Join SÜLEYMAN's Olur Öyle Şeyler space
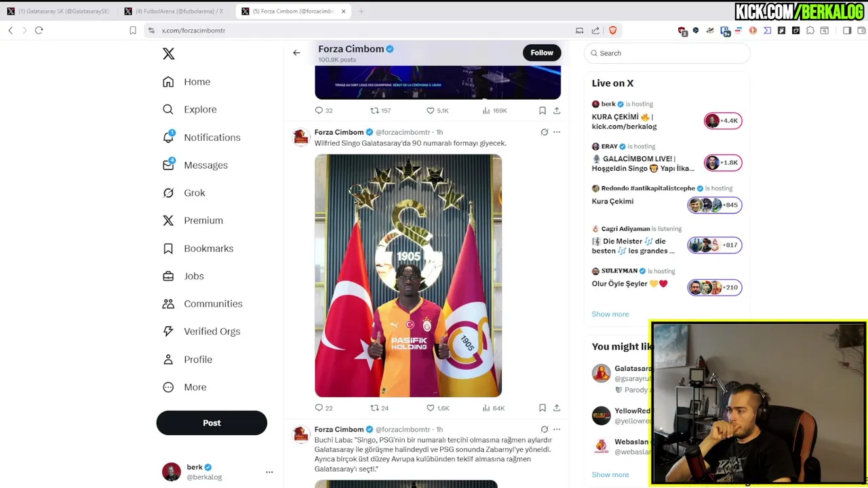The width and height of the screenshot is (868, 488). pos(629,284)
